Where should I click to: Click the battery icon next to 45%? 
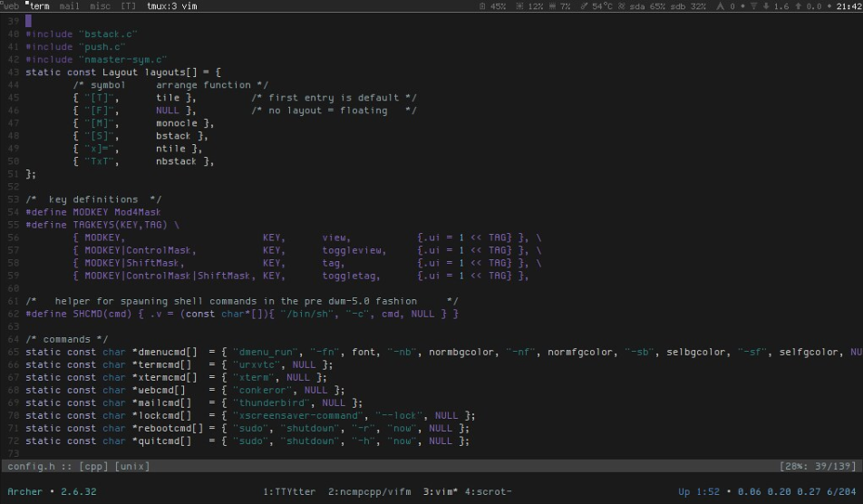point(482,6)
